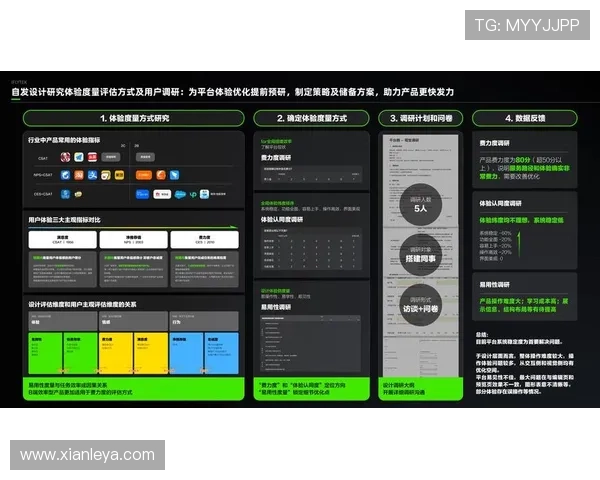Click the second yellow 满意度 block
The width and height of the screenshot is (600, 480).
tap(151, 353)
